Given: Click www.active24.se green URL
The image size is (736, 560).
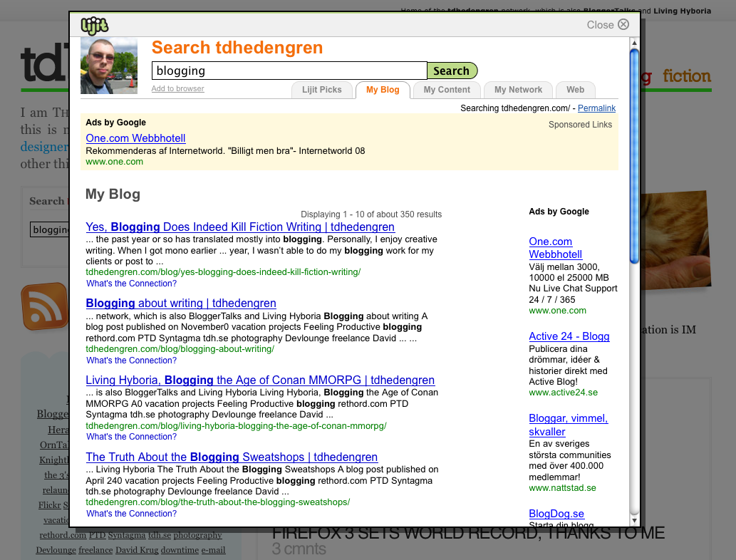Looking at the screenshot, I should [x=564, y=393].
